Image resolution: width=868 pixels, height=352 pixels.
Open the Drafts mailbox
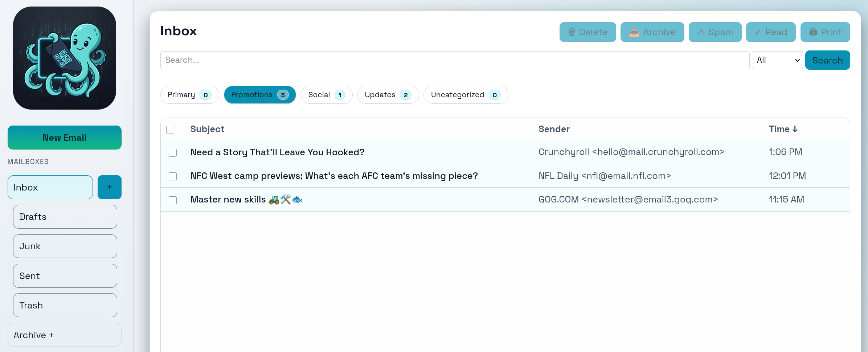coord(65,217)
